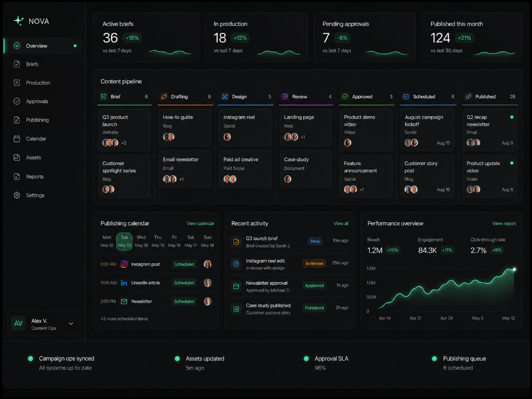
Task: Click the LinkedIn icon on the 11:00 AM item
Action: point(124,283)
